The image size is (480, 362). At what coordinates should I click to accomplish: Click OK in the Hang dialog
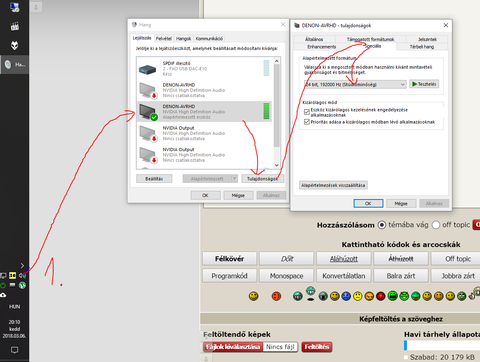click(x=205, y=195)
